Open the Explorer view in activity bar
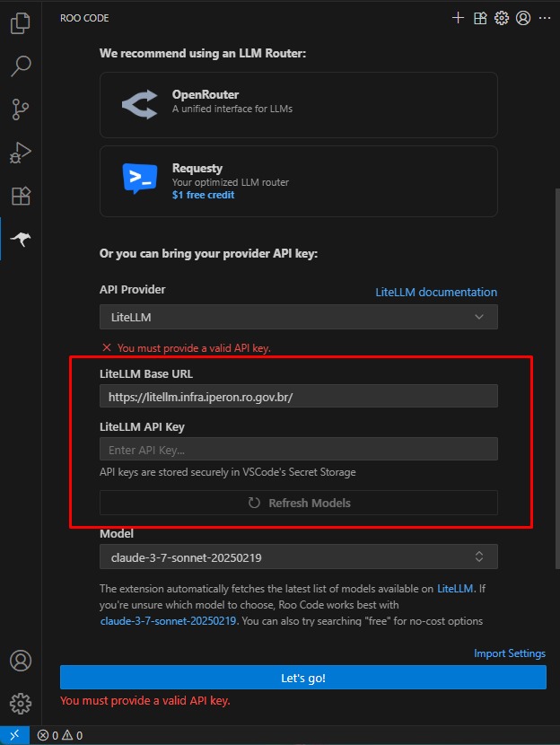Viewport: 560px width, 745px height. point(21,23)
